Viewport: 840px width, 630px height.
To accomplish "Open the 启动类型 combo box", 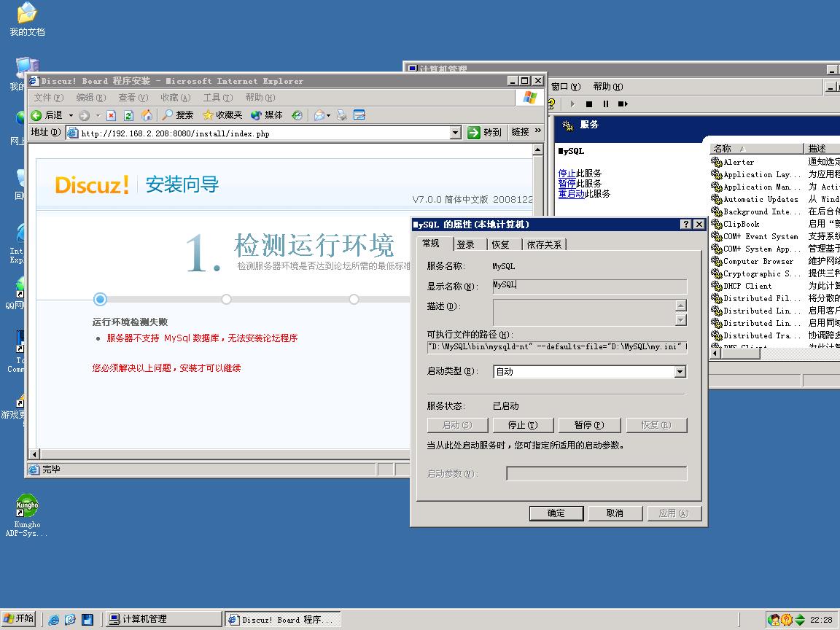I will coord(589,372).
